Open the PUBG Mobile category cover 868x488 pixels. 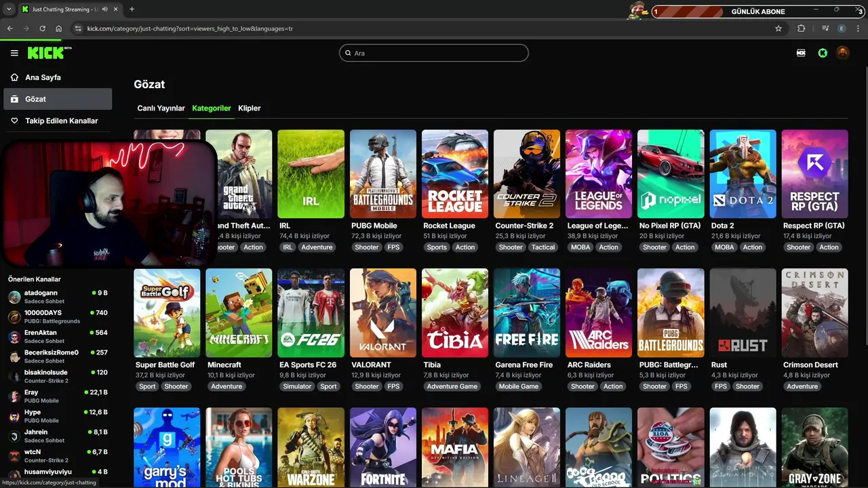coord(383,174)
